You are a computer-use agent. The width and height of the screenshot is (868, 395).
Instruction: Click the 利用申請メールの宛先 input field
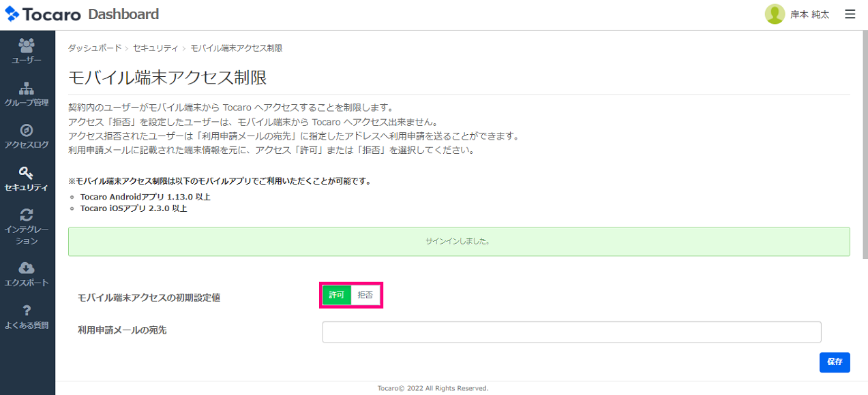pos(571,332)
